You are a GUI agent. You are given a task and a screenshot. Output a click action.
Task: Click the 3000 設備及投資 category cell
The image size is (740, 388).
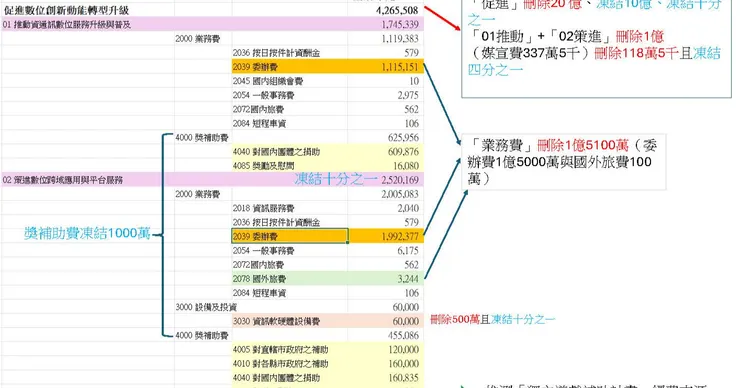pos(203,307)
